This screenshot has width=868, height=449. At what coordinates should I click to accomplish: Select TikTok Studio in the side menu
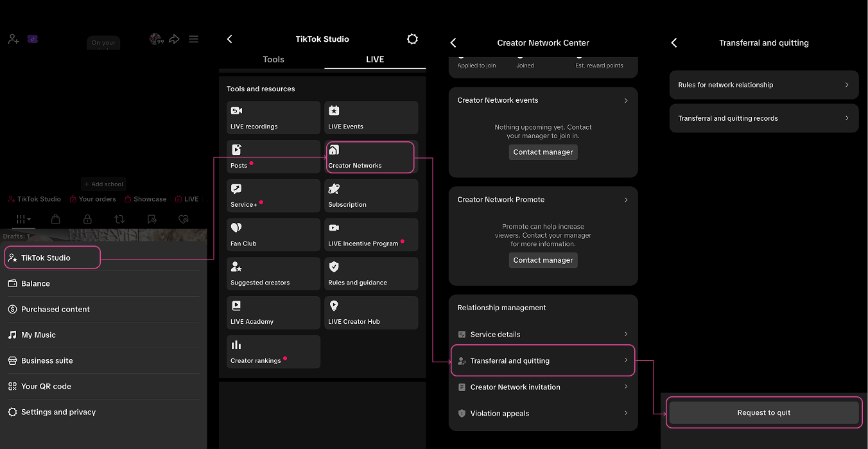point(53,258)
